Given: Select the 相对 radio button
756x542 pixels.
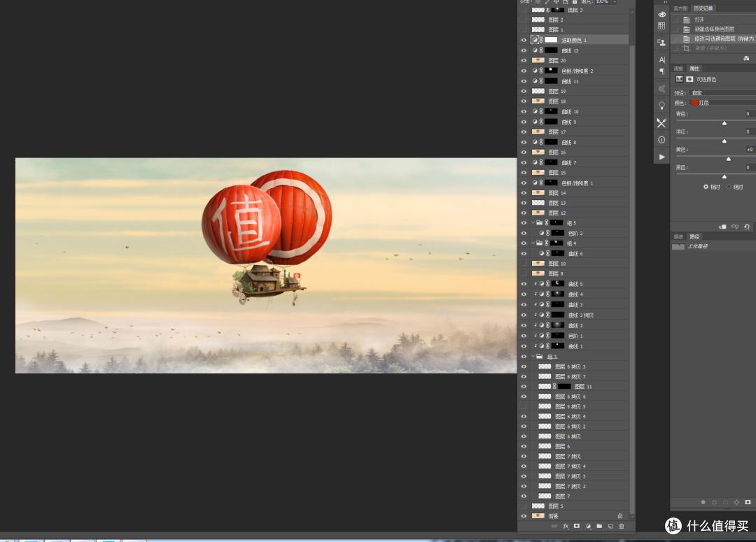Looking at the screenshot, I should 706,187.
